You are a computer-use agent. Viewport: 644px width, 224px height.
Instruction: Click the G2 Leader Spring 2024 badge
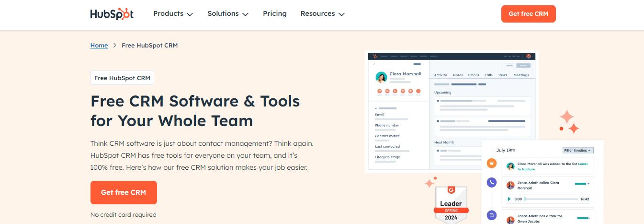[x=451, y=204]
